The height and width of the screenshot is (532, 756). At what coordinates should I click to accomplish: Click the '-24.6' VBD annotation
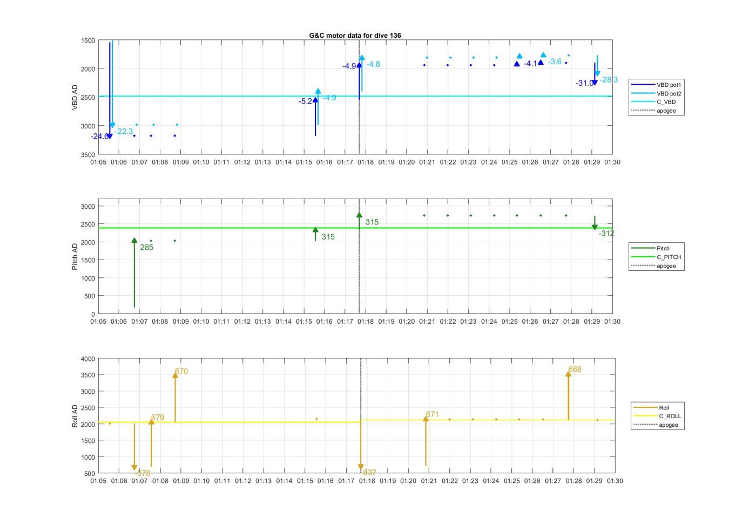click(x=99, y=137)
